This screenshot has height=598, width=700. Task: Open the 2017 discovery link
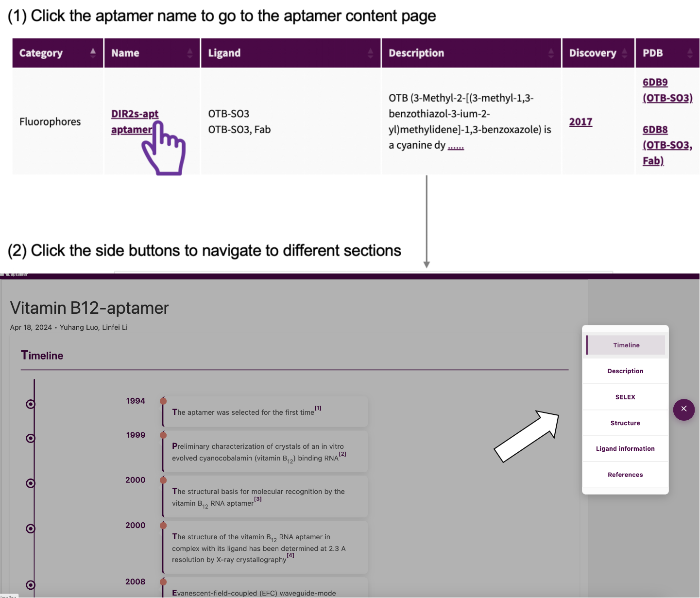(x=580, y=122)
